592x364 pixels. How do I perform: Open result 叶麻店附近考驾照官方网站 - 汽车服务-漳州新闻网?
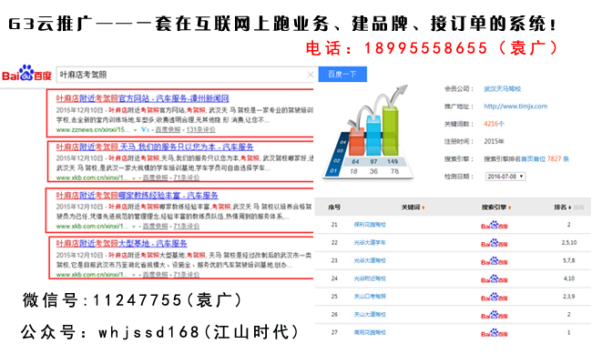[142, 99]
